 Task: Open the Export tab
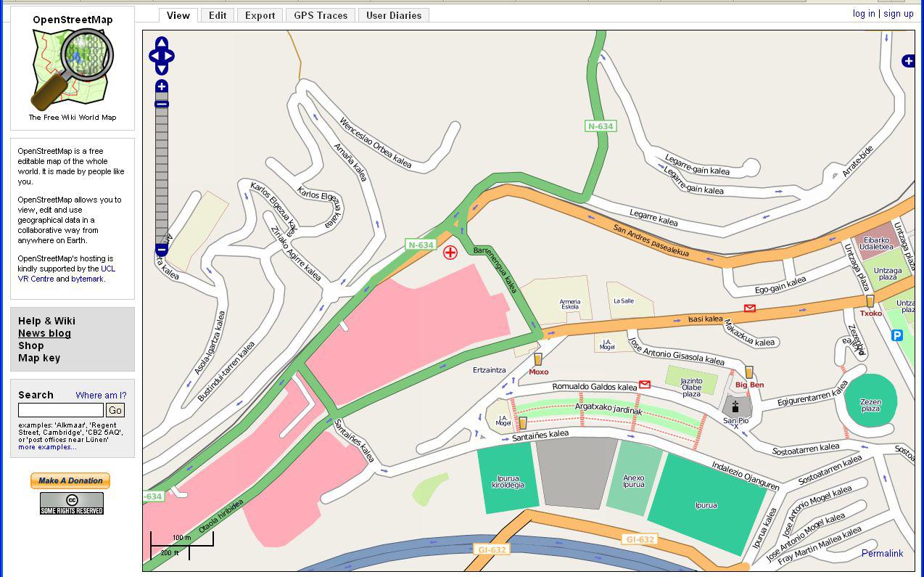tap(260, 15)
